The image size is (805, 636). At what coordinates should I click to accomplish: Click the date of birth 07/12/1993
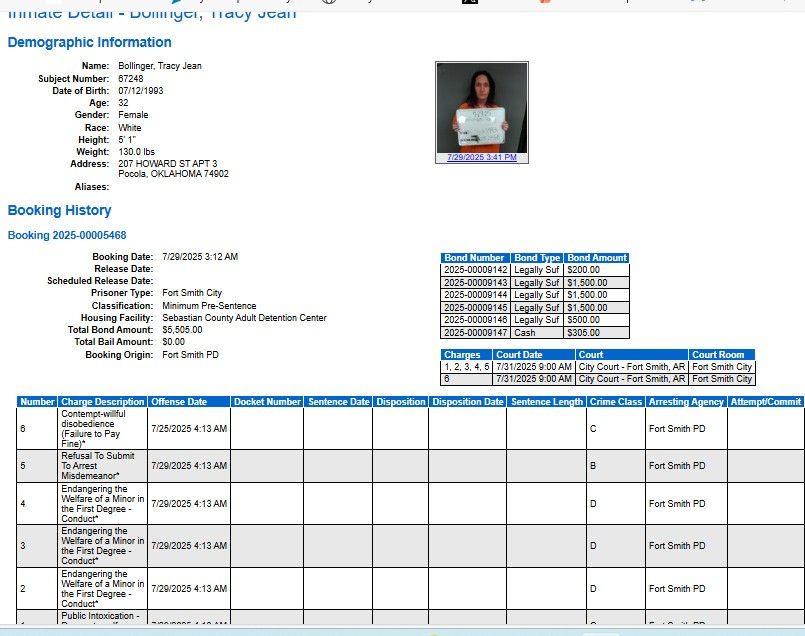point(141,91)
